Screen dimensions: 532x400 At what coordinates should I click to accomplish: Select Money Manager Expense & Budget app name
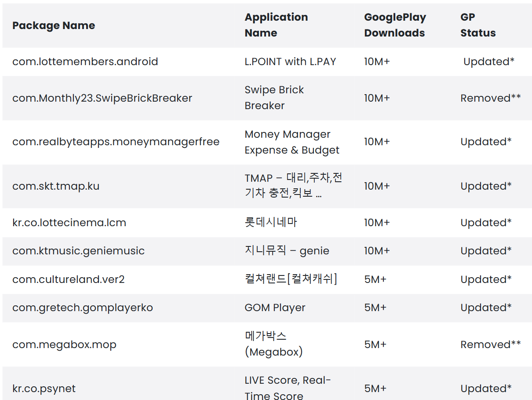292,142
